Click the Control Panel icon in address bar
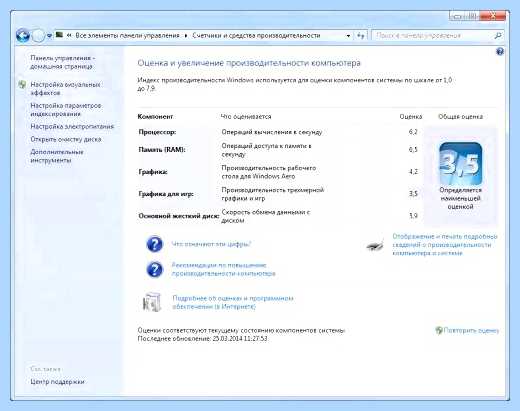The image size is (520, 411). pyautogui.click(x=59, y=35)
